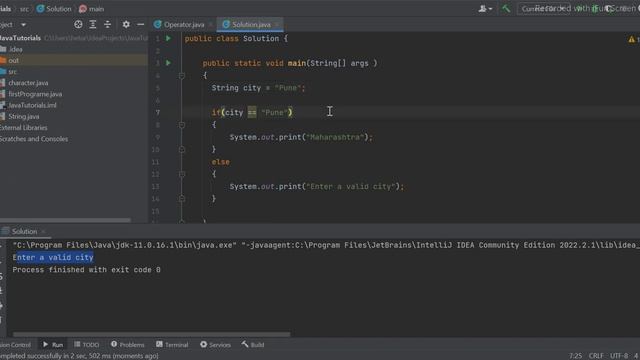Run the Solution class from the line 1 gutter
The image size is (640, 360).
[x=168, y=38]
